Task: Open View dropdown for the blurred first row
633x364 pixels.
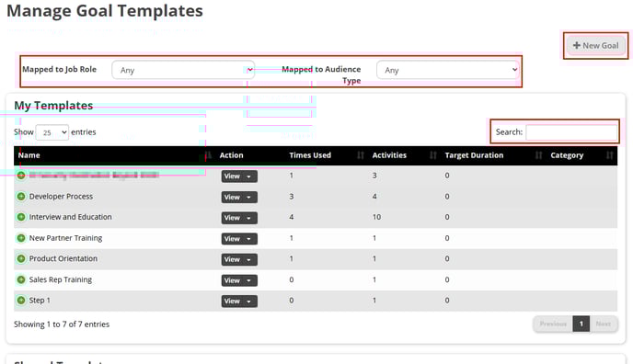Action: tap(239, 176)
